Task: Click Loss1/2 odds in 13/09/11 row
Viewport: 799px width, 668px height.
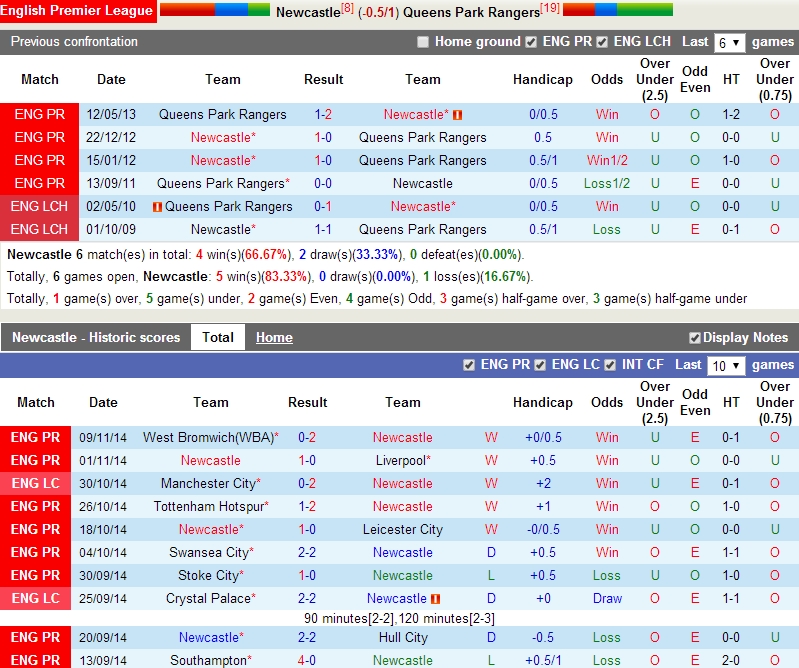Action: click(x=607, y=183)
